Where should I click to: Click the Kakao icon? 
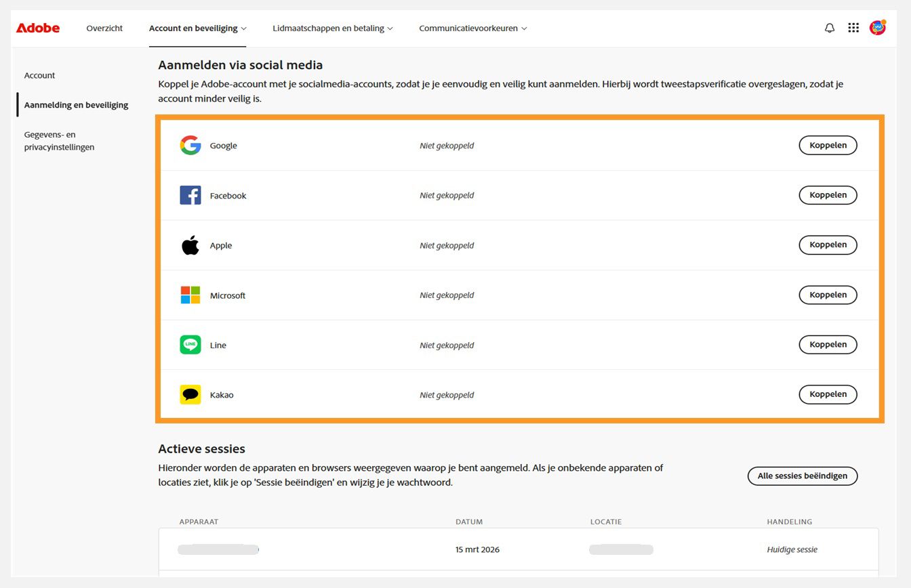click(190, 394)
